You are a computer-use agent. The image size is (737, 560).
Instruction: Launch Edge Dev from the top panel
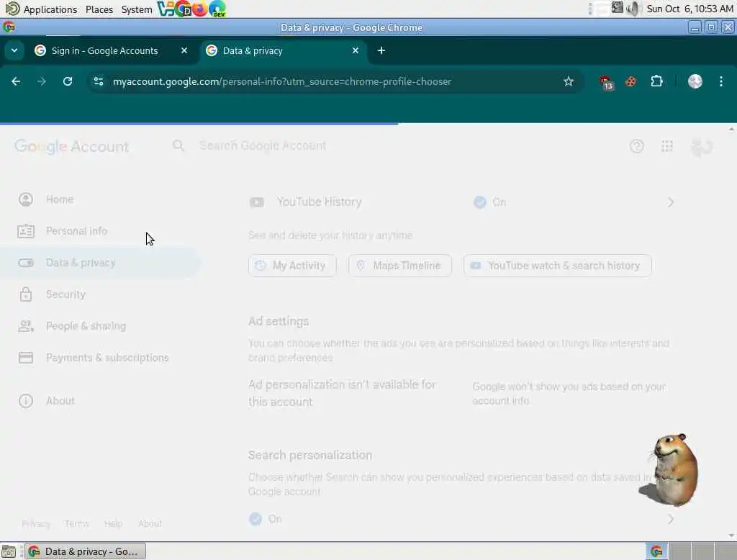[x=217, y=9]
